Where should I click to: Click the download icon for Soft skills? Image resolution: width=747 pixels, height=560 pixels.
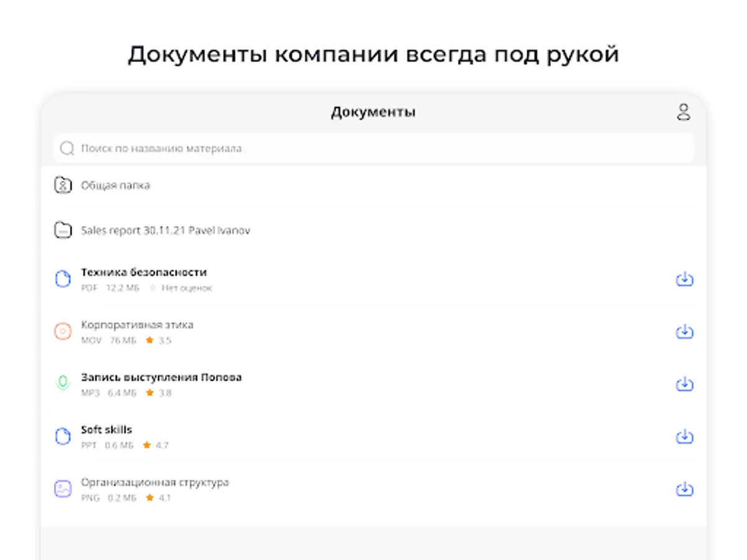(684, 436)
